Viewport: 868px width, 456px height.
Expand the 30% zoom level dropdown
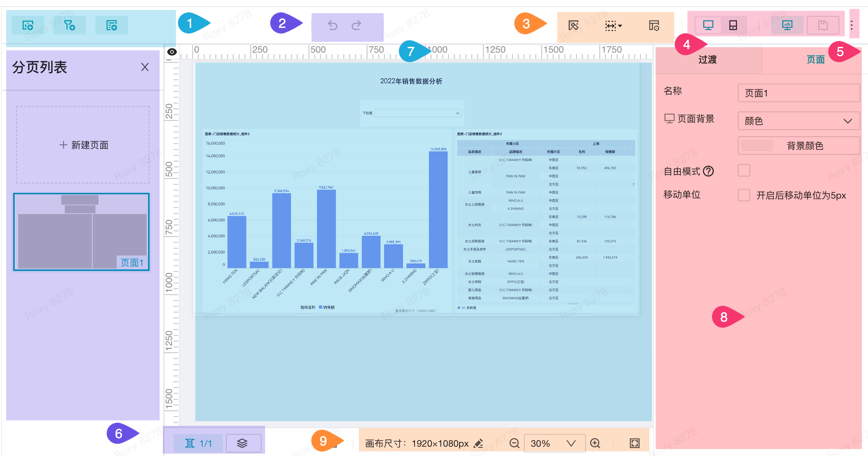(571, 443)
